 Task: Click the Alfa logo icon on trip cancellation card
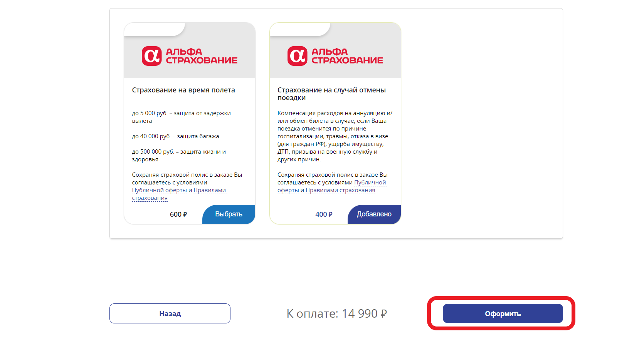pos(297,56)
